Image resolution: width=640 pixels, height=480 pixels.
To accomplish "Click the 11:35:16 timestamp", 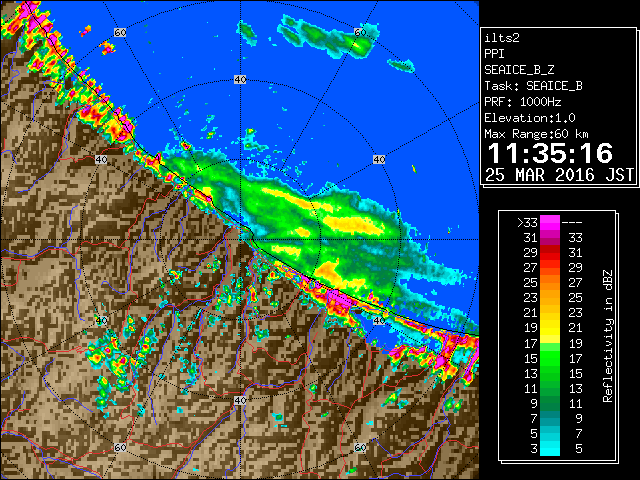I will [550, 153].
